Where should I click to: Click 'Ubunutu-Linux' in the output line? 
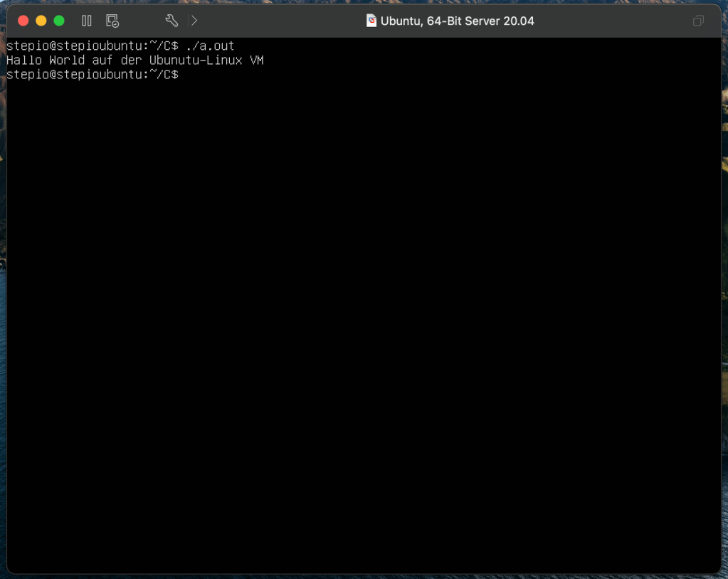coord(196,61)
